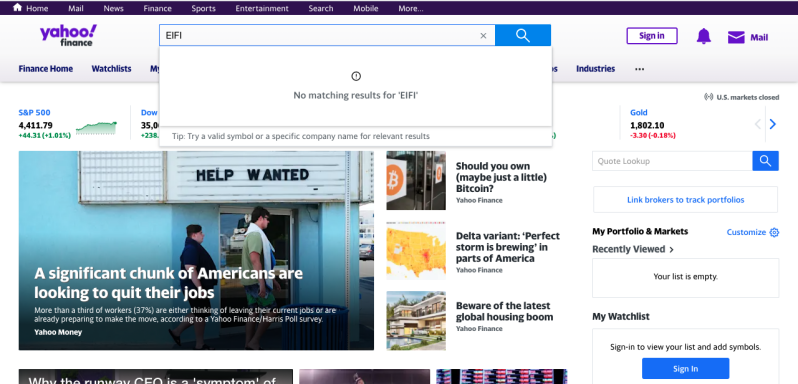Open Finance in top purple bar
The image size is (798, 384).
click(157, 8)
